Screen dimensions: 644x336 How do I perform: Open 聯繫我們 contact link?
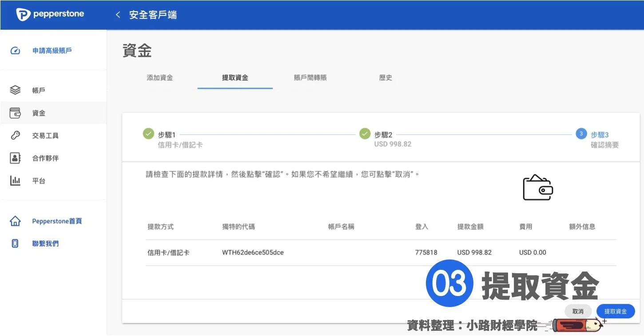[45, 244]
